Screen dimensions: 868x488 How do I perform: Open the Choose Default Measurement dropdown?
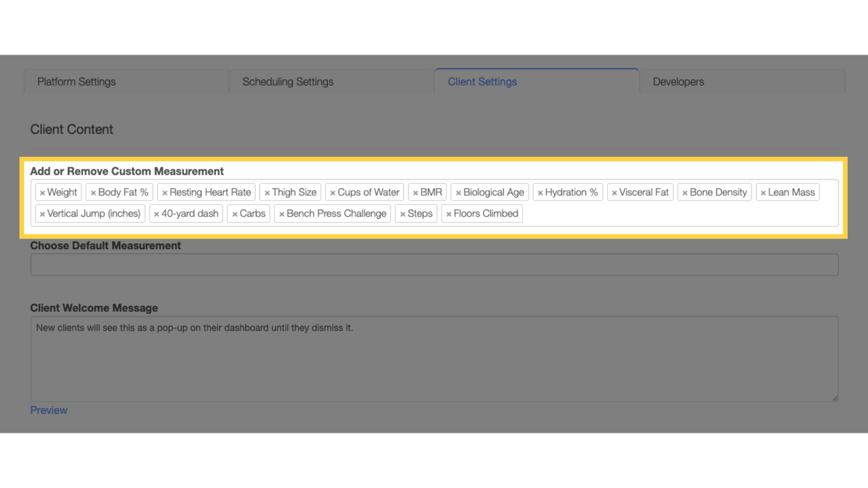pos(434,264)
